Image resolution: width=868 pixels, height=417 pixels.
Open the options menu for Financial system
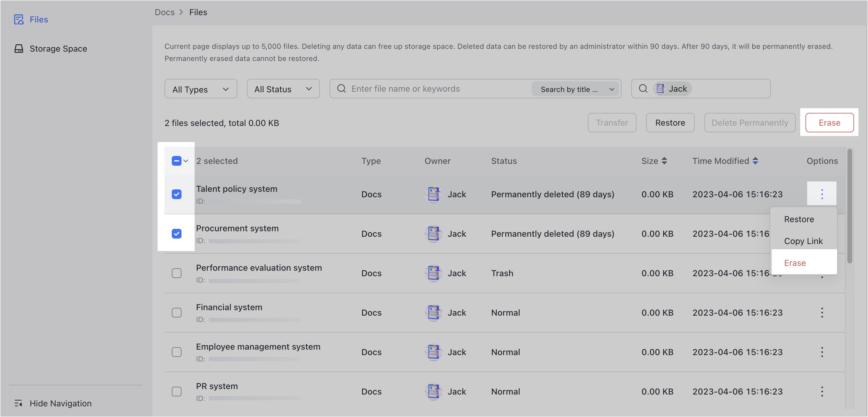[822, 313]
